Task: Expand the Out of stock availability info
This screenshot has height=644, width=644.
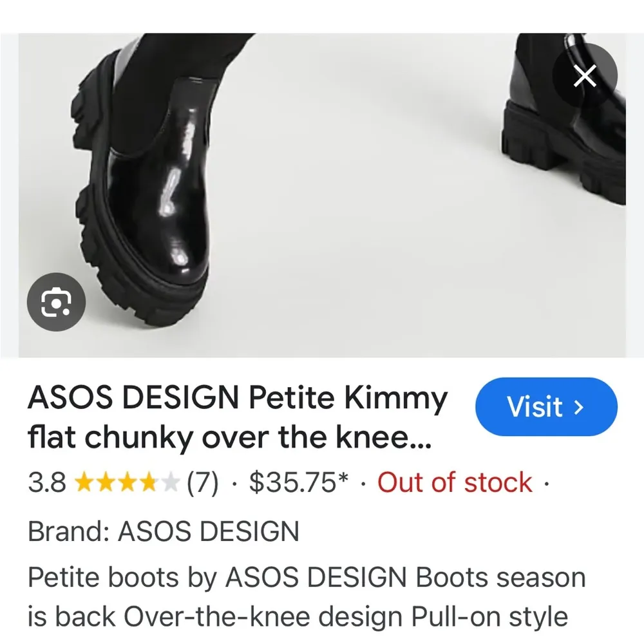Action: tap(454, 482)
